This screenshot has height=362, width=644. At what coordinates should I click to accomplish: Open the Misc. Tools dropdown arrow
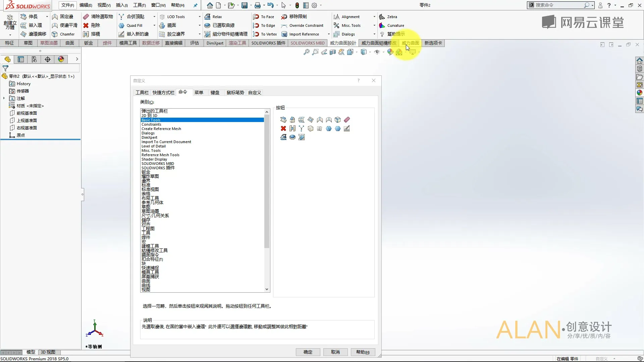374,25
